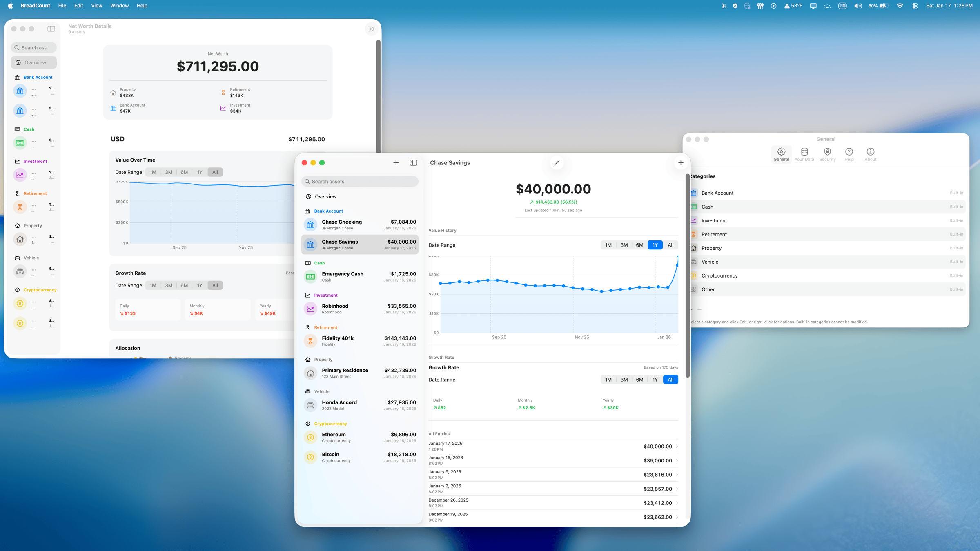This screenshot has width=980, height=551.
Task: Click inside the Search assets field
Action: [x=359, y=181]
